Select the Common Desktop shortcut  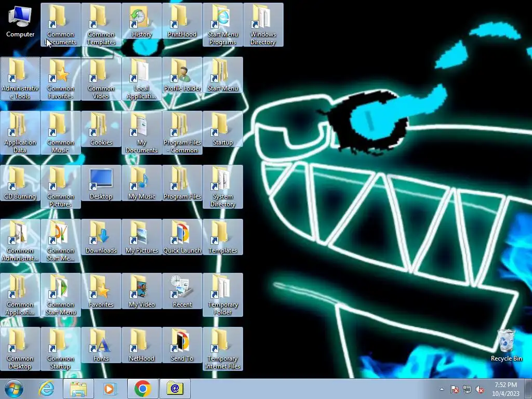(20, 349)
